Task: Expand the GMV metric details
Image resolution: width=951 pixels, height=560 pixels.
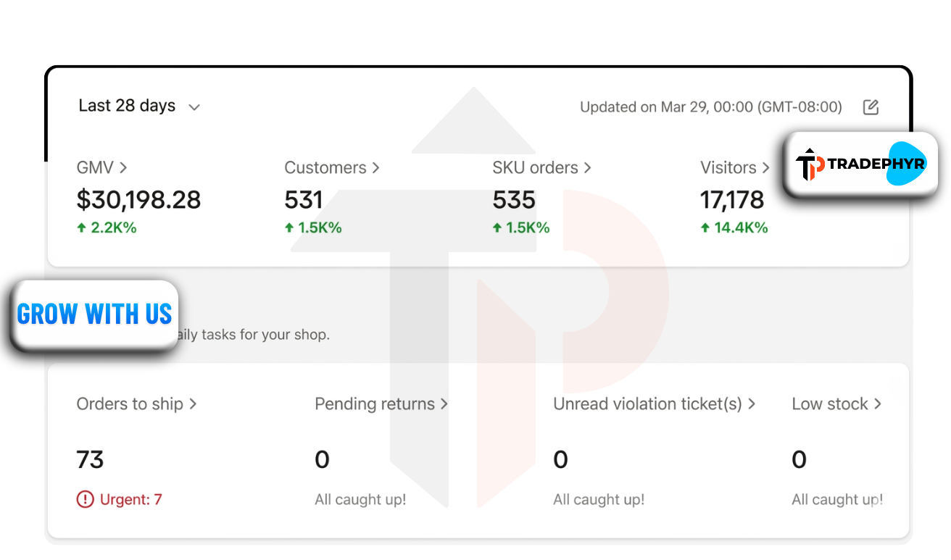Action: [102, 167]
